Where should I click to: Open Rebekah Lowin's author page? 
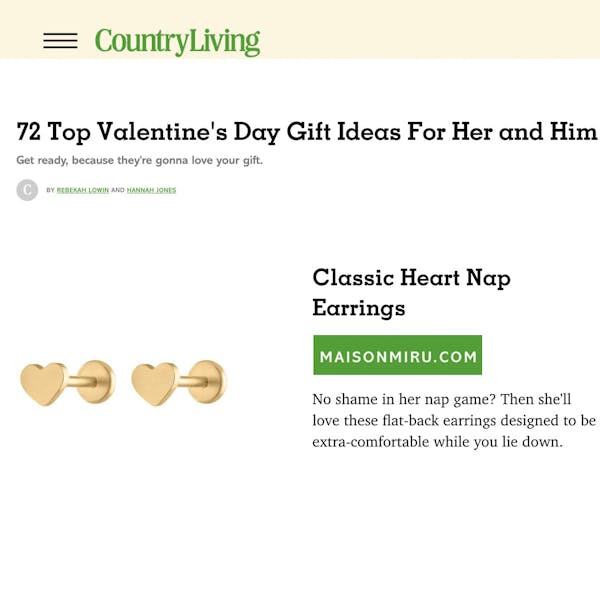(x=80, y=190)
